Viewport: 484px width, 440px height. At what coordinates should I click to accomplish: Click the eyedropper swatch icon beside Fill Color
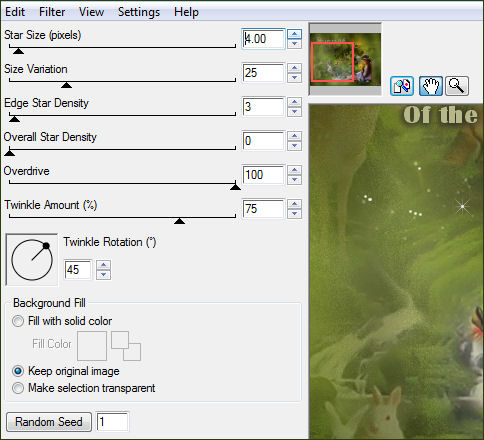click(x=126, y=346)
